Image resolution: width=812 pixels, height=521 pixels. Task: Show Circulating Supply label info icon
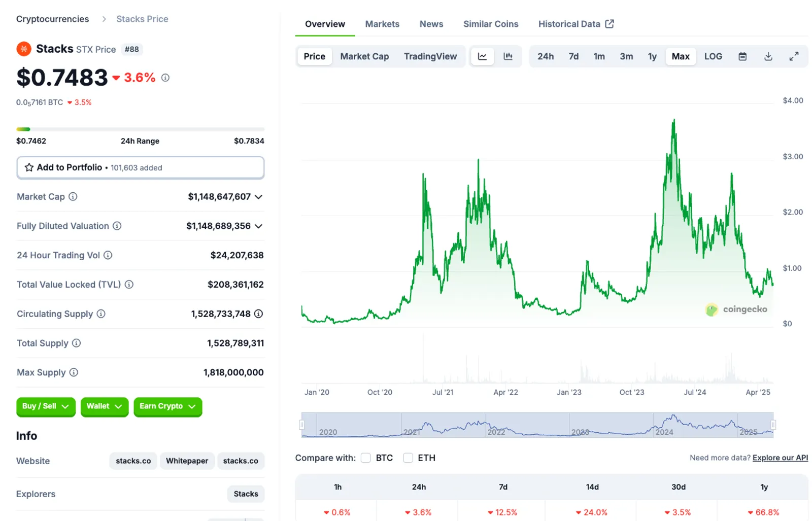click(101, 314)
